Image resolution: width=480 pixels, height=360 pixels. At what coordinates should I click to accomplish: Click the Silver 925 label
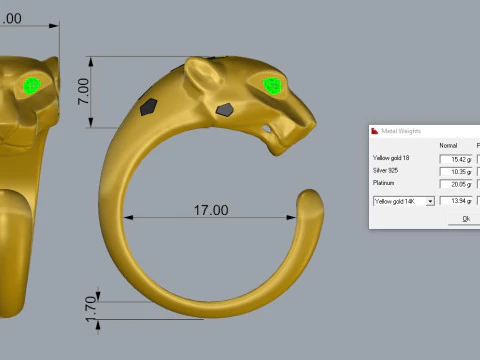pyautogui.click(x=385, y=170)
